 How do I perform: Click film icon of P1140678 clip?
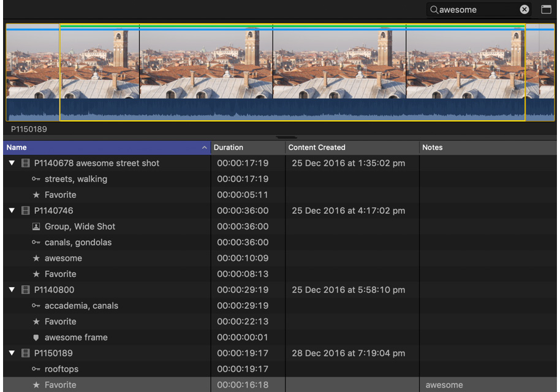(25, 163)
